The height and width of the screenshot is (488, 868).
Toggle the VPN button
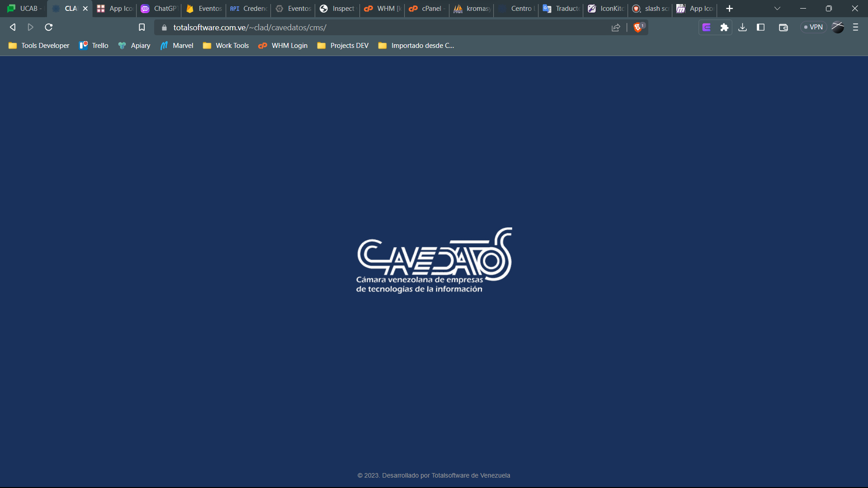tap(813, 28)
